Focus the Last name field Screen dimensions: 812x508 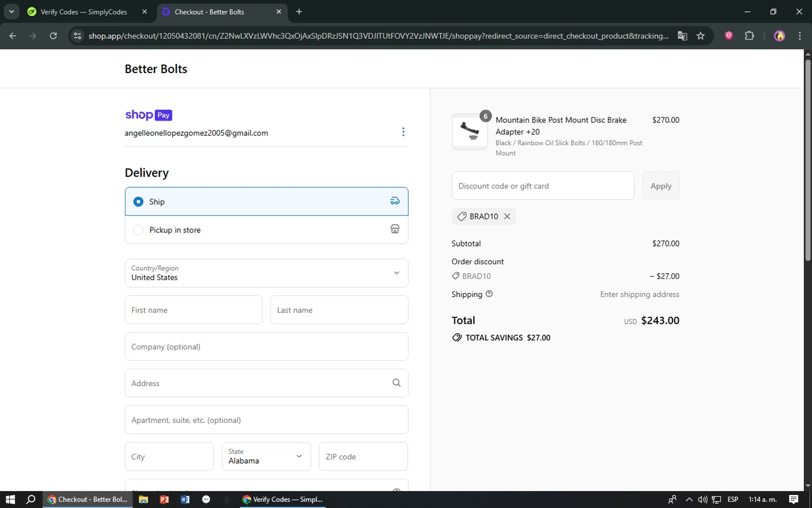coord(339,310)
